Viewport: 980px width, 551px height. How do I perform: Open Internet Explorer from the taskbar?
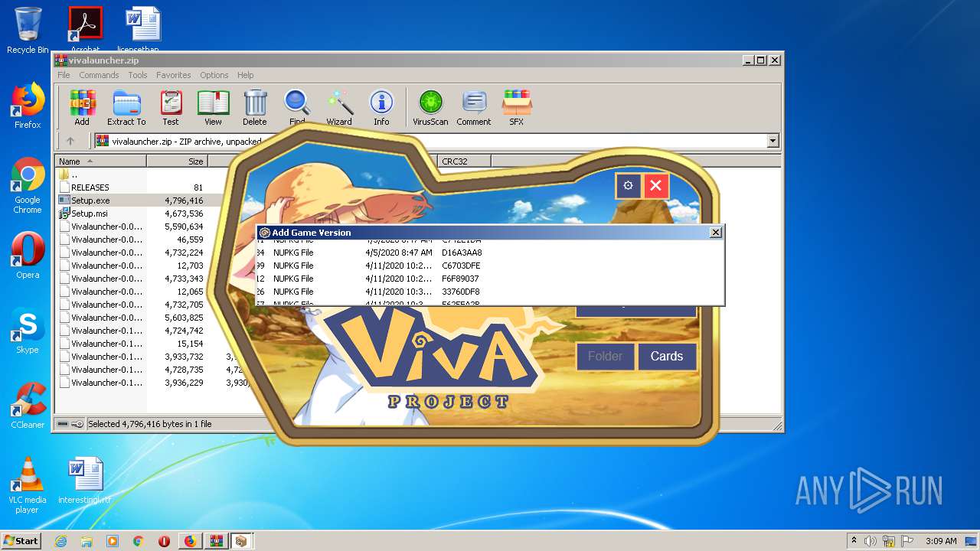click(60, 541)
